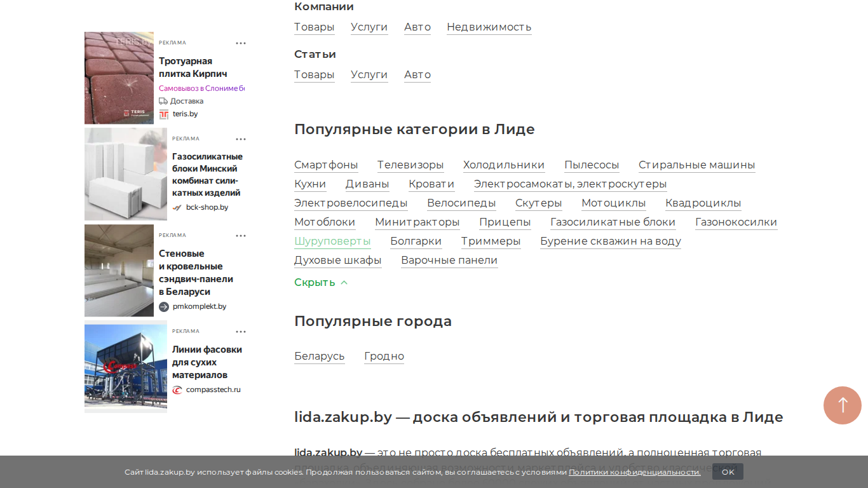Viewport: 868px width, 488px height.
Task: Click the pmkomplekt.by arrow icon
Action: pyautogui.click(x=164, y=307)
